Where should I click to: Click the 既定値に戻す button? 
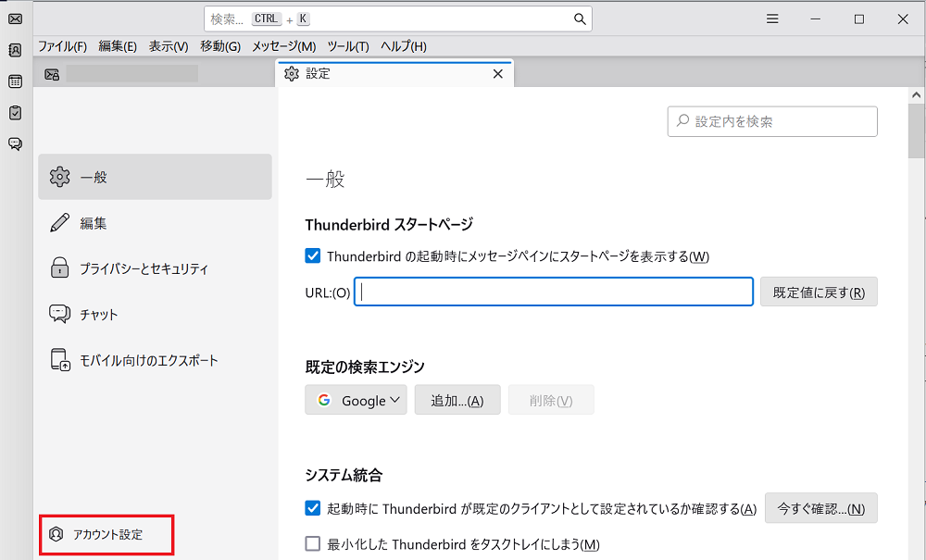pyautogui.click(x=819, y=292)
